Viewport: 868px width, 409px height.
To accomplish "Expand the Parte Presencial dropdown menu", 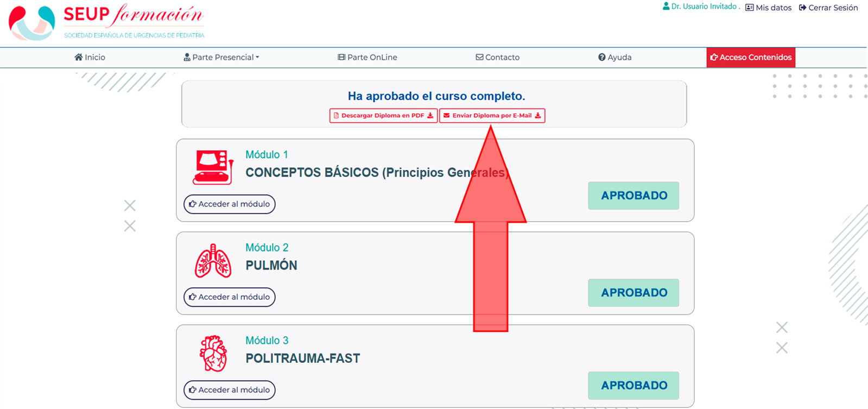I will click(221, 57).
